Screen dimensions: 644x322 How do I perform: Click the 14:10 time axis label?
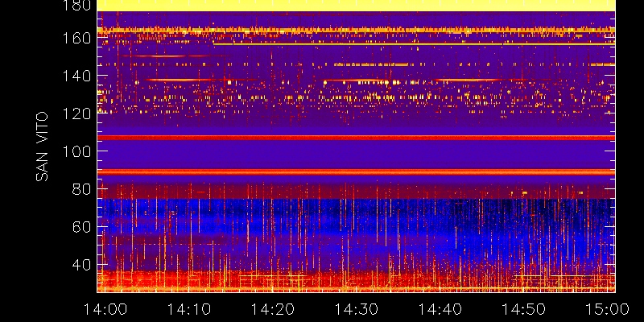189,309
